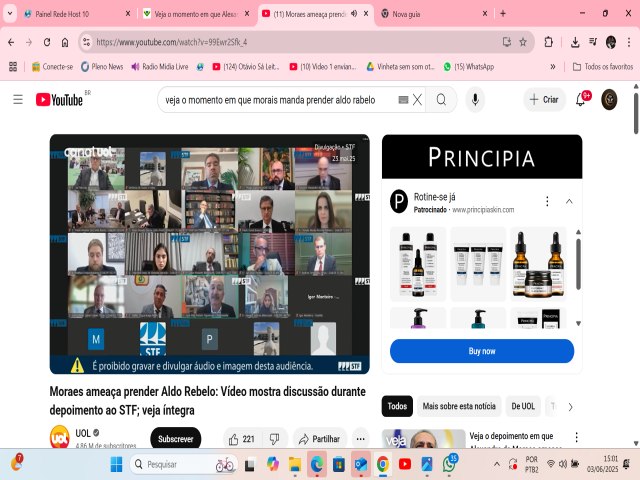Switch to Painel Rede Host 10 tab
This screenshot has height=480, width=640.
[78, 14]
